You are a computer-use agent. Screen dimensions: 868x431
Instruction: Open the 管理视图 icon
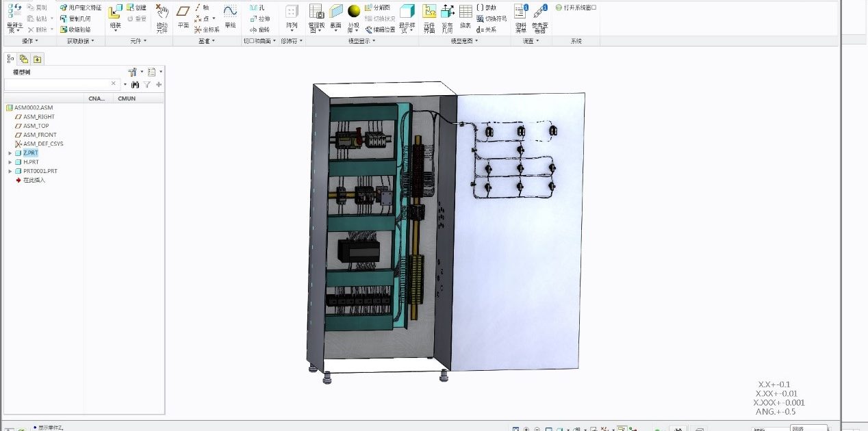tap(316, 12)
